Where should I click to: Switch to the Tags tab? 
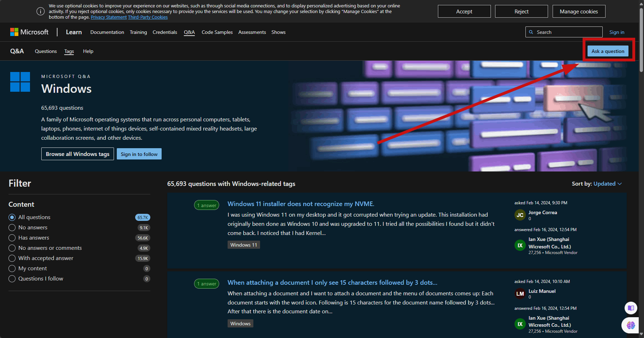pyautogui.click(x=69, y=51)
